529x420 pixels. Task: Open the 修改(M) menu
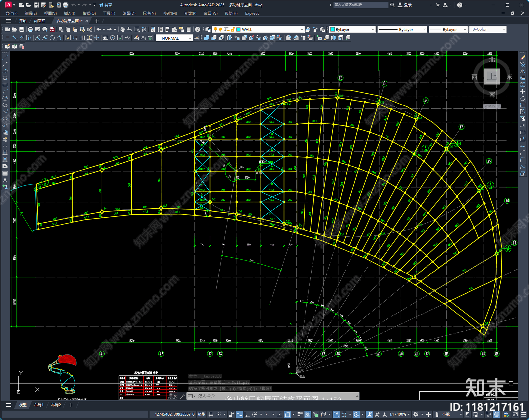170,13
